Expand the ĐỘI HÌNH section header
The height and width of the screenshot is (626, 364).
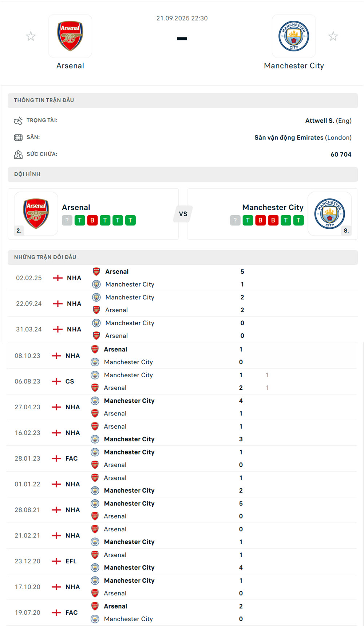pos(182,174)
